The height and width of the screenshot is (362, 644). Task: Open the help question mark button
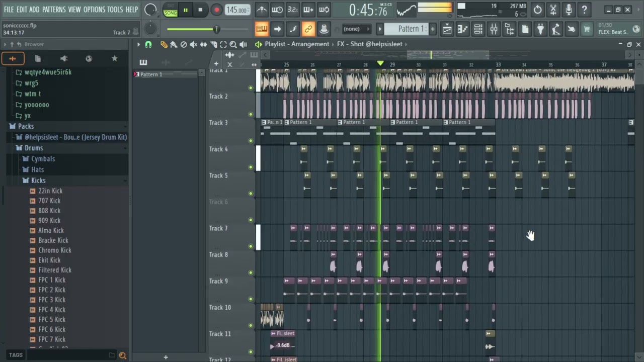coord(585,10)
